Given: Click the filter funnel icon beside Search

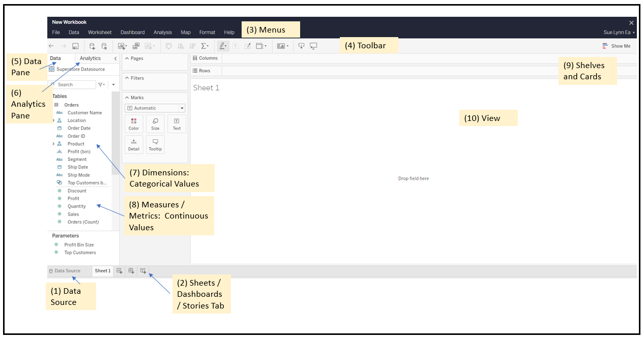Looking at the screenshot, I should 101,85.
